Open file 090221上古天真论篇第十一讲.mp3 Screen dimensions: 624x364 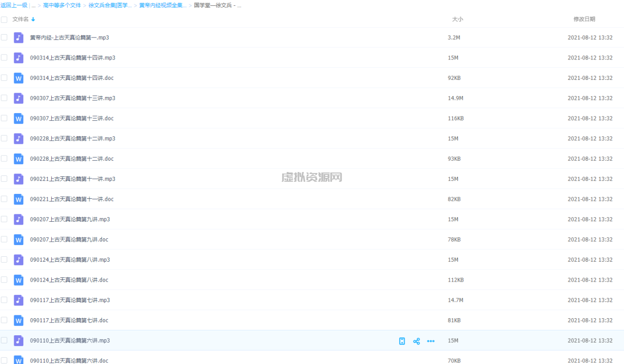(x=73, y=179)
